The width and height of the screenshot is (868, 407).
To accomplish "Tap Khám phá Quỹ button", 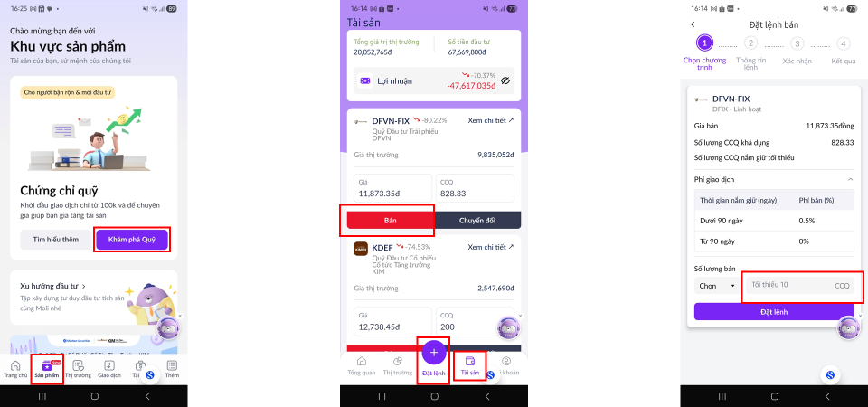I will coord(131,240).
